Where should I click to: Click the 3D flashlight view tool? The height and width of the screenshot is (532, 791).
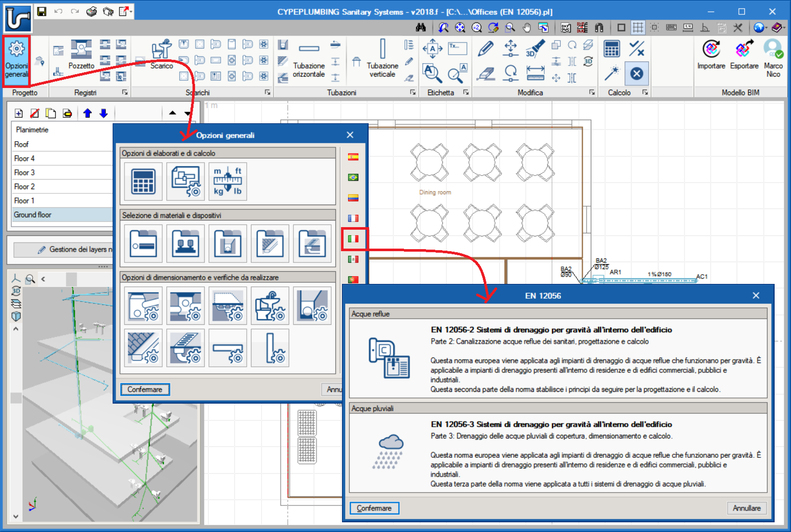point(535,49)
